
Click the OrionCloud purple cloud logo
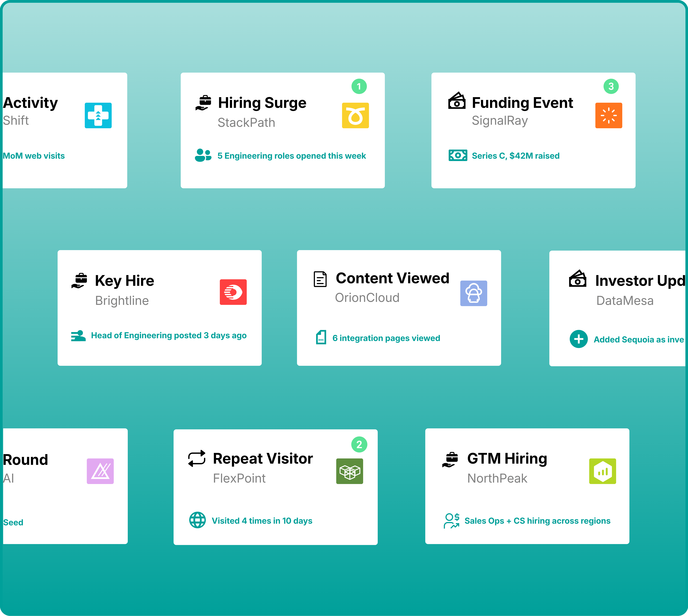[x=474, y=293]
